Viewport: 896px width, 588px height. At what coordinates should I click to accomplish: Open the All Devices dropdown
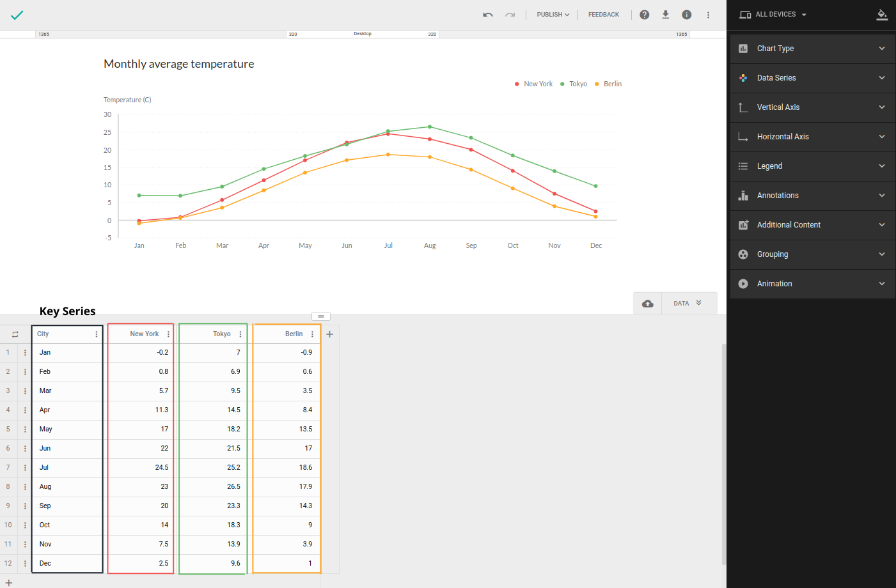pos(773,15)
